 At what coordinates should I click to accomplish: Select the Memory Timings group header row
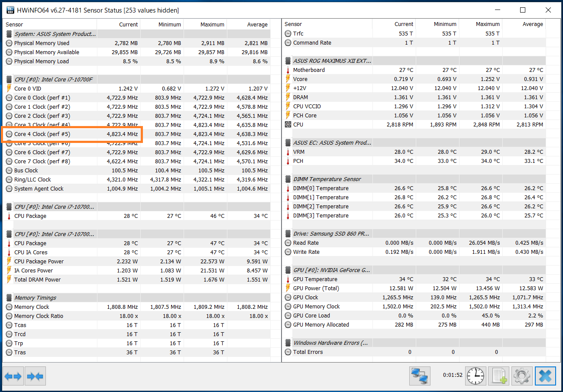point(137,298)
